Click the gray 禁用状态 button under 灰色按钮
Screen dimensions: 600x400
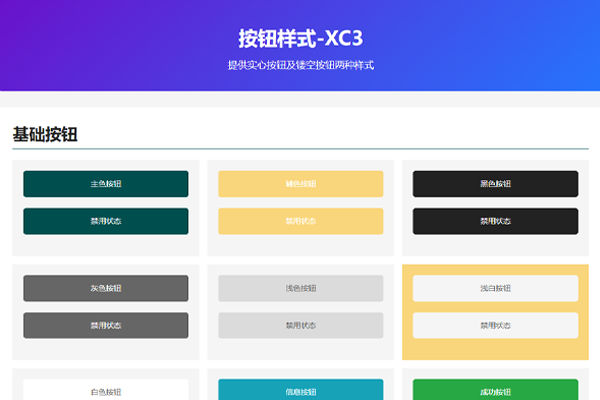pos(105,325)
